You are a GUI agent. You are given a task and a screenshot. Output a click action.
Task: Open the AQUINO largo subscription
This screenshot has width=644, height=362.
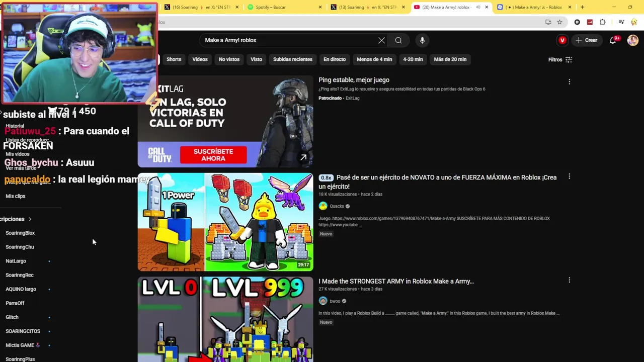(21, 289)
